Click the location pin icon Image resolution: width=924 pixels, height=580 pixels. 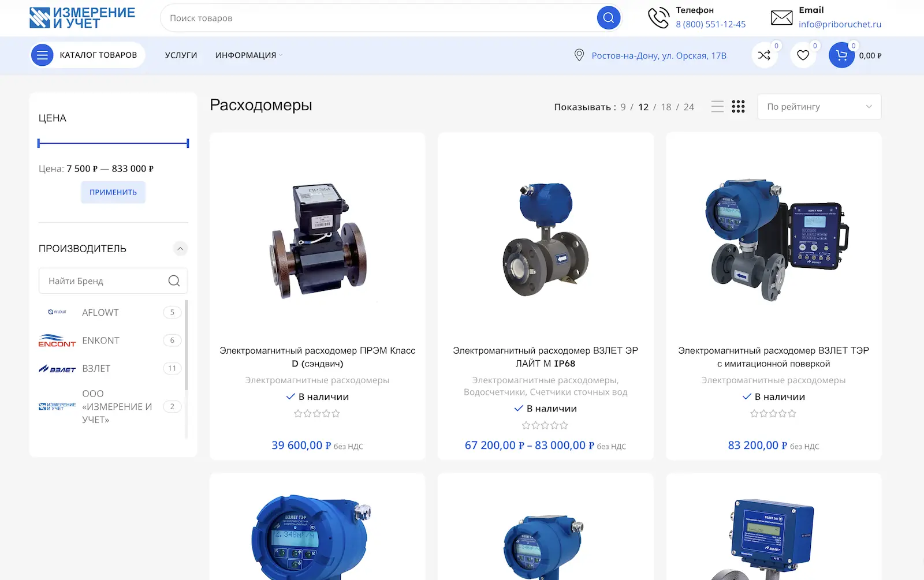(579, 55)
